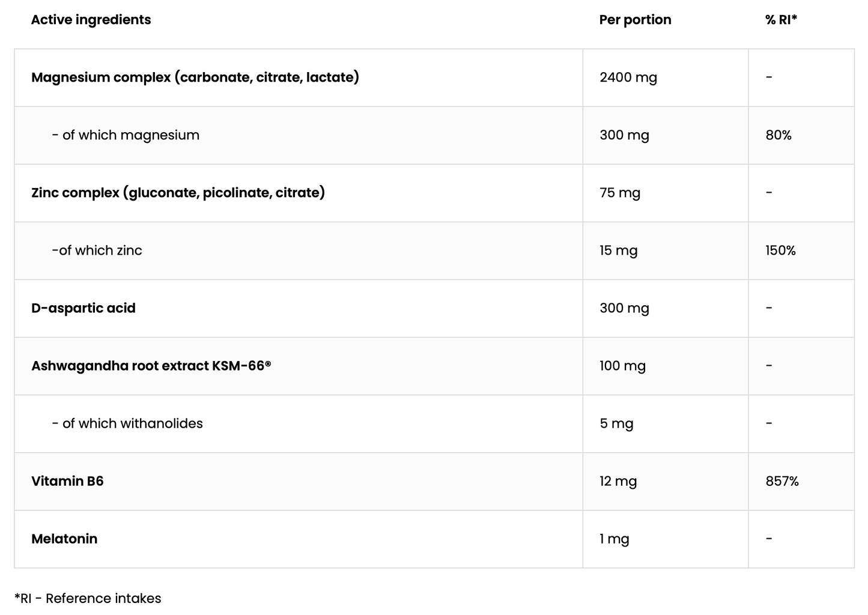The width and height of the screenshot is (868, 615).
Task: Click the 5 mg withanolides value
Action: (616, 423)
